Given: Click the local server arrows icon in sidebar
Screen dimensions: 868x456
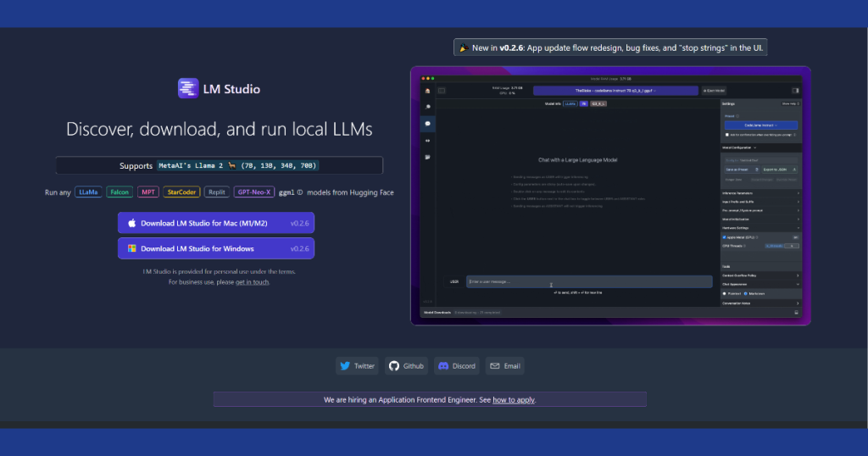Looking at the screenshot, I should tap(428, 141).
